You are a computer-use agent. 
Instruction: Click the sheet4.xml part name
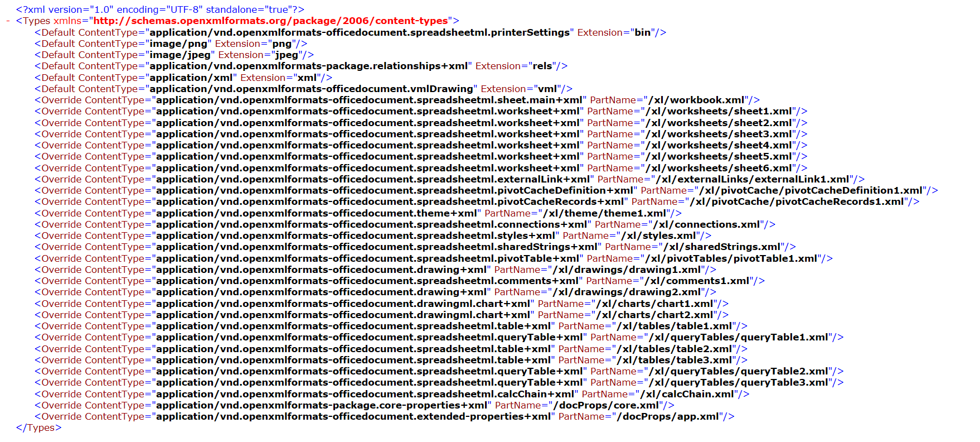tap(719, 145)
